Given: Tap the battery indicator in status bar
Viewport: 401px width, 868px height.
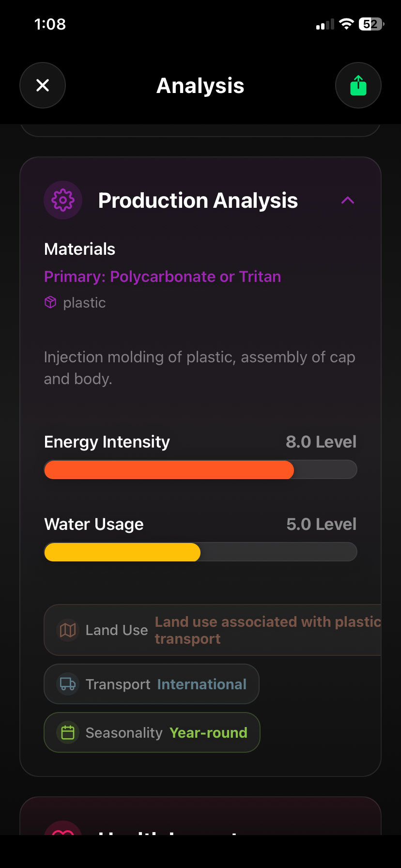Looking at the screenshot, I should [371, 24].
